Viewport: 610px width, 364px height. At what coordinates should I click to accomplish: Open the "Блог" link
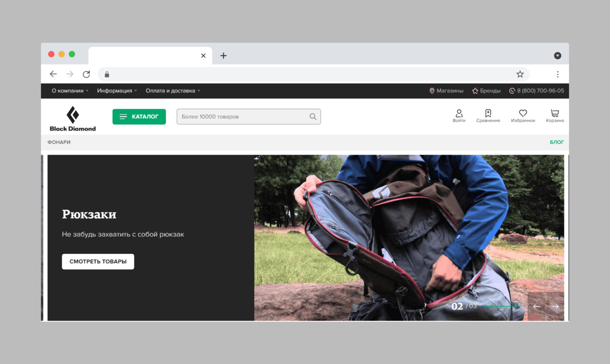(x=557, y=142)
